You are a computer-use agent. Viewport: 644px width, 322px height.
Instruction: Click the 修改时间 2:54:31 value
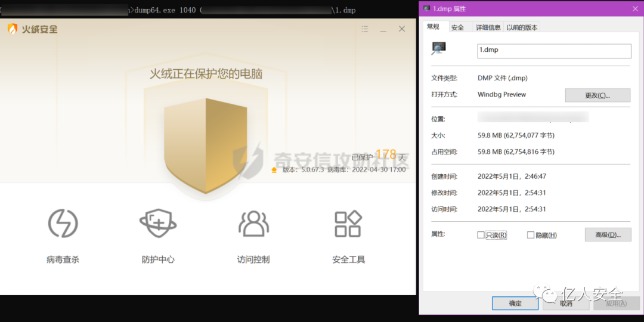point(512,193)
